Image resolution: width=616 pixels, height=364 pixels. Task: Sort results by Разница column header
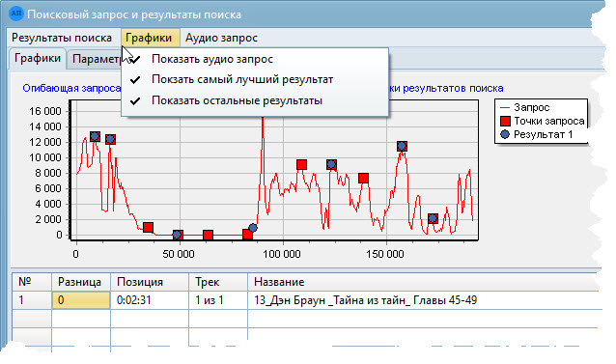[80, 282]
